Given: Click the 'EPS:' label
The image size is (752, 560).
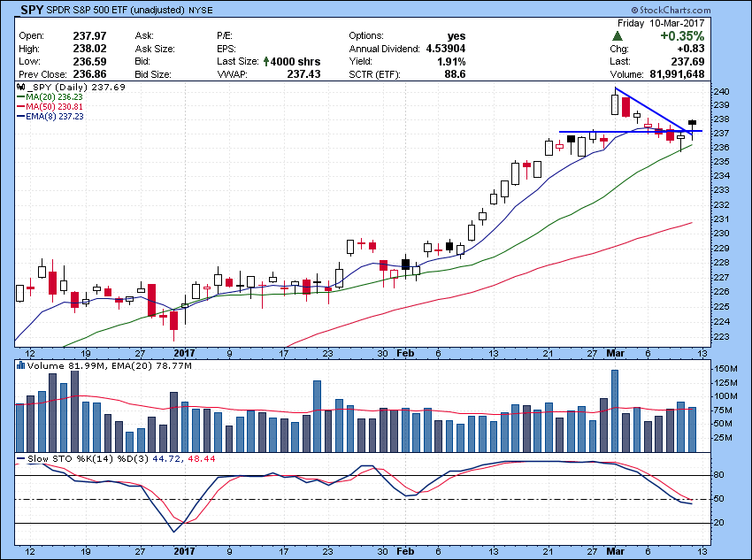Looking at the screenshot, I should pyautogui.click(x=226, y=49).
